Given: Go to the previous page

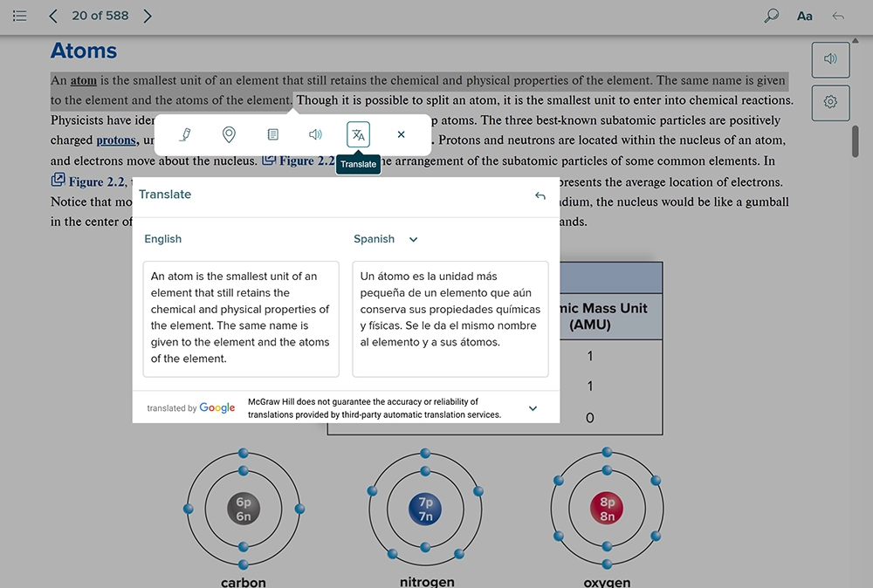Looking at the screenshot, I should pos(54,16).
